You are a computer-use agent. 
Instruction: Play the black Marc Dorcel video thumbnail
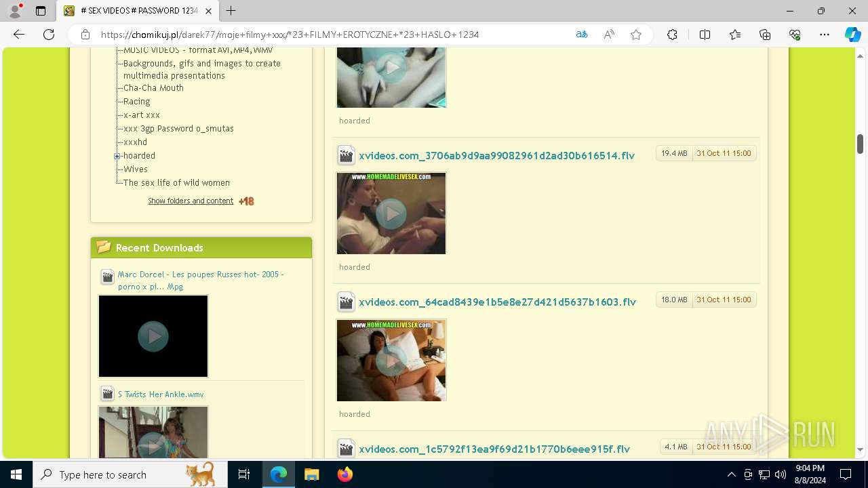point(153,336)
